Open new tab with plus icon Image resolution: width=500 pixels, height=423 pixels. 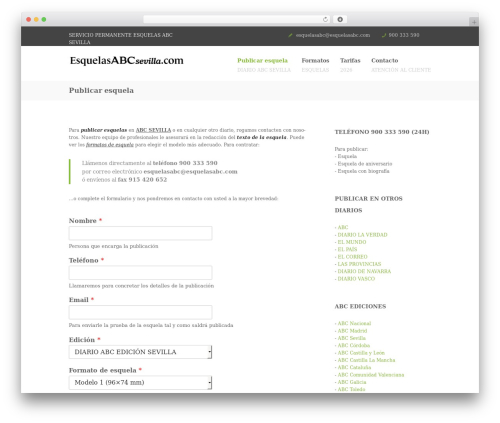[474, 22]
